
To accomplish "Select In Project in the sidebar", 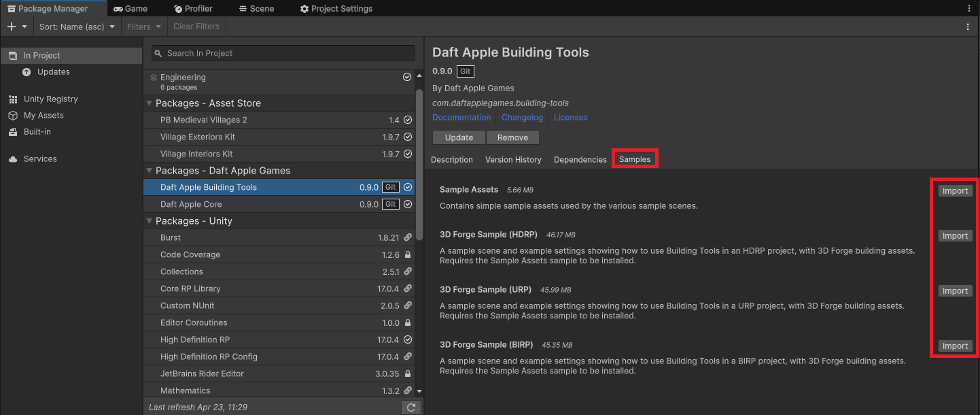I will [71, 55].
